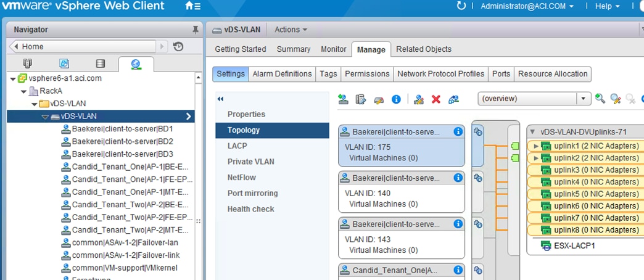Click the gear connector beside VLAN 140 card
This screenshot has width=644, height=280.
pyautogui.click(x=477, y=178)
